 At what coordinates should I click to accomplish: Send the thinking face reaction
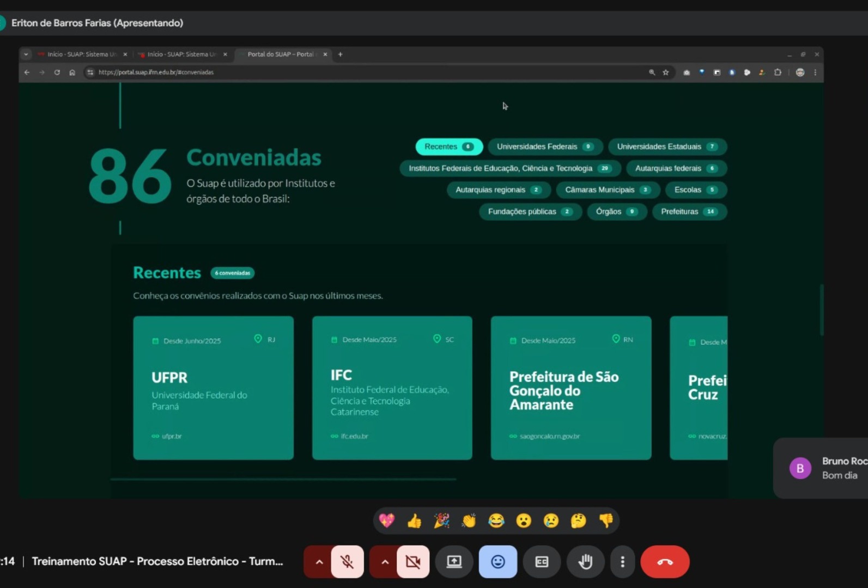pos(578,520)
